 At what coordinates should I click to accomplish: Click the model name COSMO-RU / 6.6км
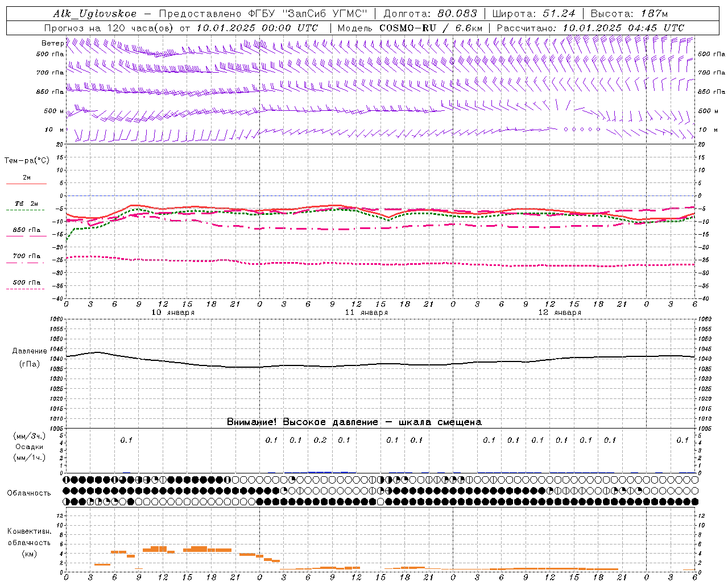click(431, 28)
